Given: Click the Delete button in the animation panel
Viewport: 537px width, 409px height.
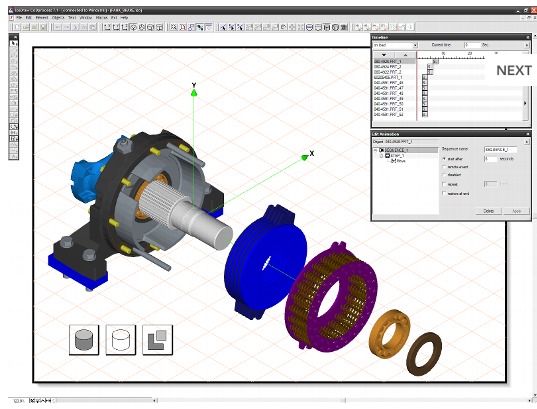Looking at the screenshot, I should pos(489,211).
